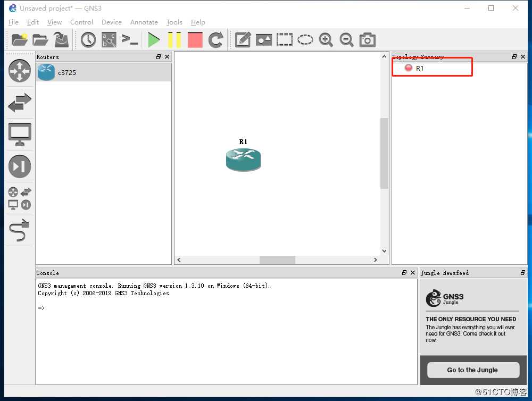Viewport: 532px width, 401px height.
Task: Select the Draw ellipse tool
Action: [x=305, y=40]
